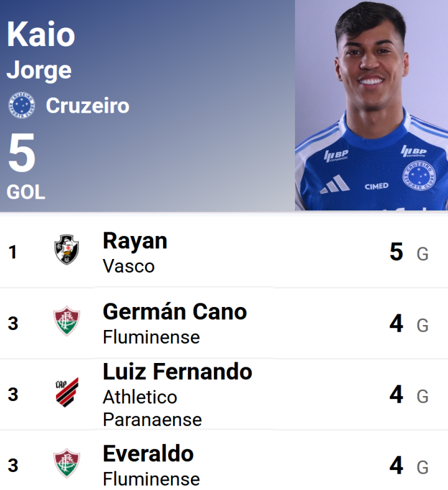This screenshot has width=448, height=490.
Task: Select the Luiz Fernando player name
Action: pyautogui.click(x=177, y=372)
